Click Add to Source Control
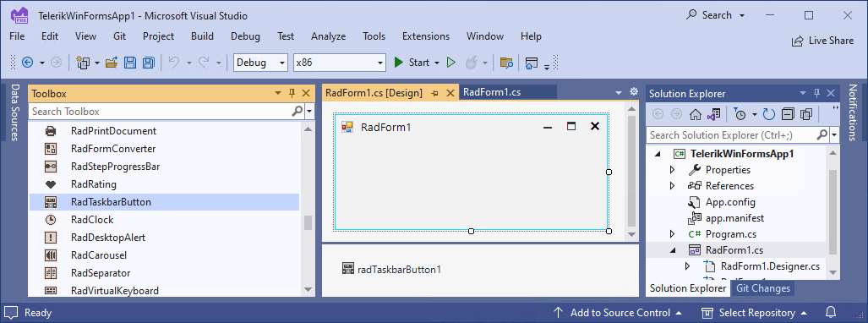The image size is (868, 323). pyautogui.click(x=617, y=313)
